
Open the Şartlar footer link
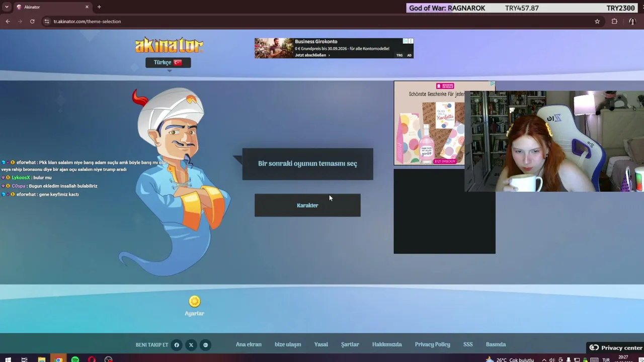(350, 344)
